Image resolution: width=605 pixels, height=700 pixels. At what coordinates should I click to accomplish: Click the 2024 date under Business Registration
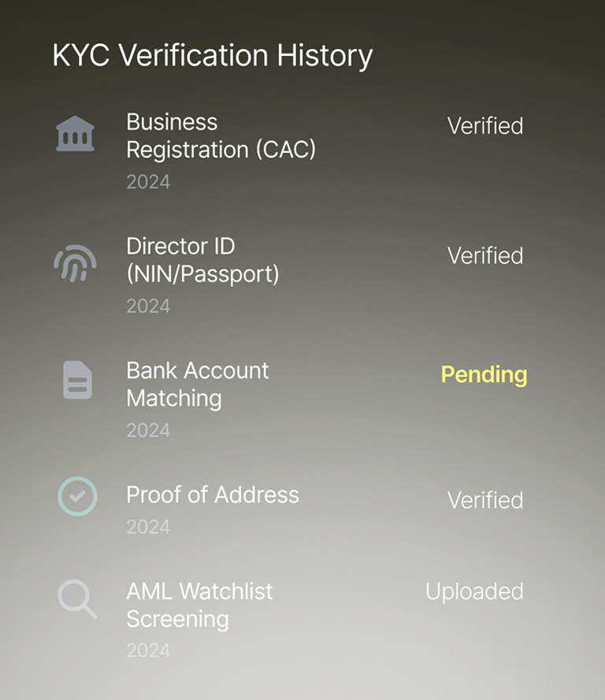pyautogui.click(x=148, y=181)
